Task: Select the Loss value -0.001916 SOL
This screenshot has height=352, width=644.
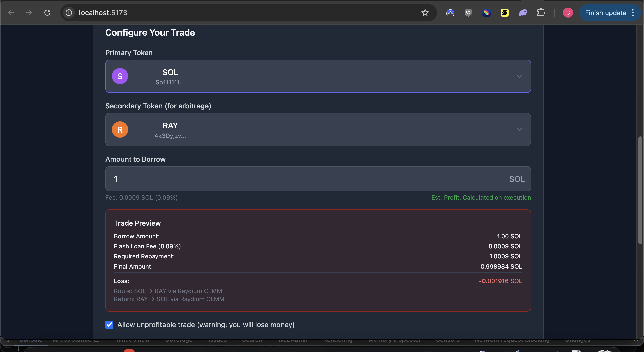Action: coord(501,281)
